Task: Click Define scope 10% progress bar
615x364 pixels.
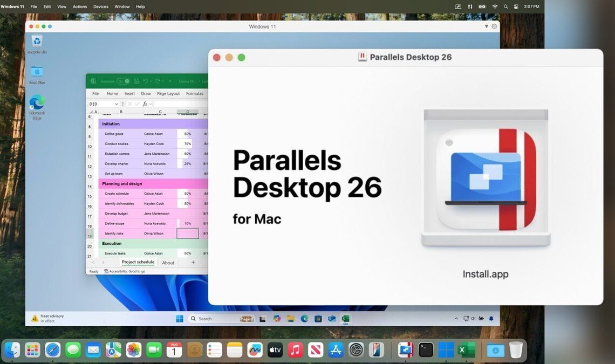Action: point(188,224)
